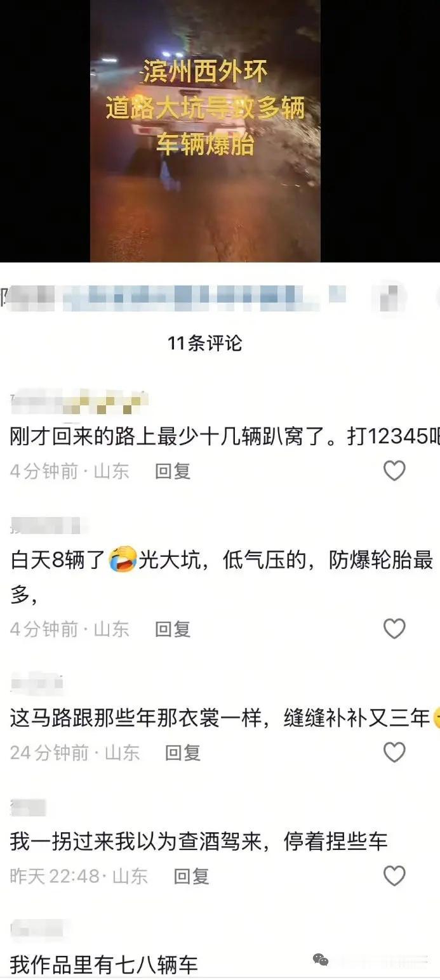Like the 查酒驾 comment posted yesterday
This screenshot has width=440, height=980.
click(x=394, y=876)
